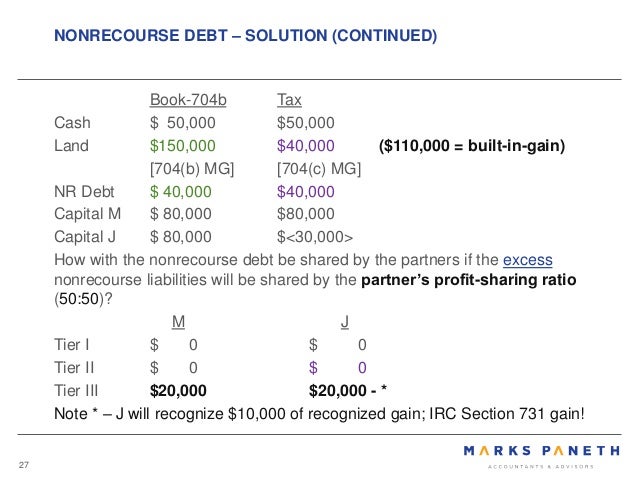Click the slide number 27
The image size is (638, 479).
(x=24, y=465)
